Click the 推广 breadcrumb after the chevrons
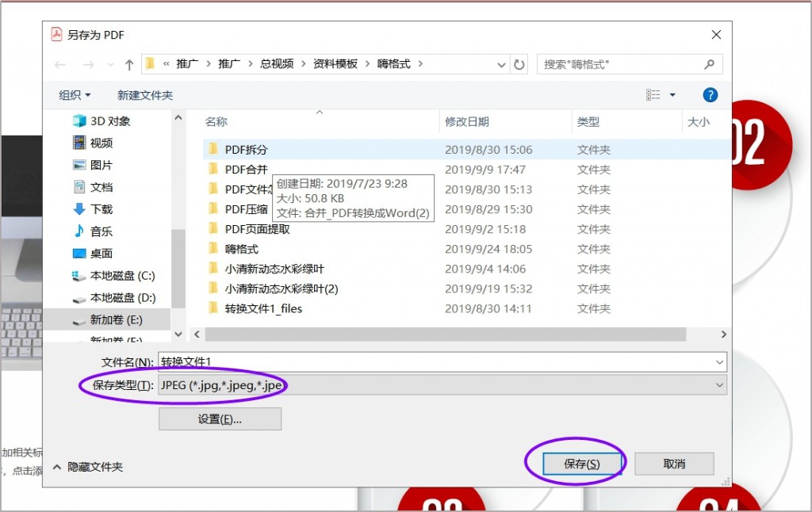The height and width of the screenshot is (512, 812). pos(187,63)
